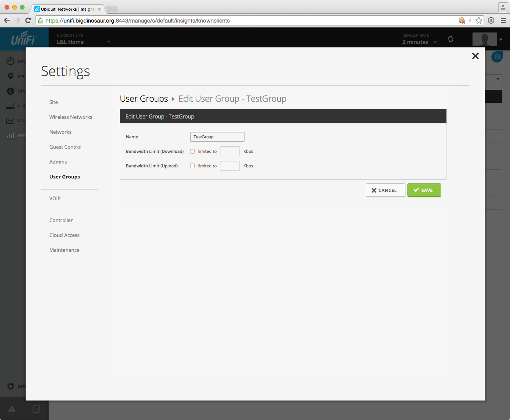Enable upload bandwidth limit checkbox
This screenshot has width=510, height=420.
pos(192,166)
